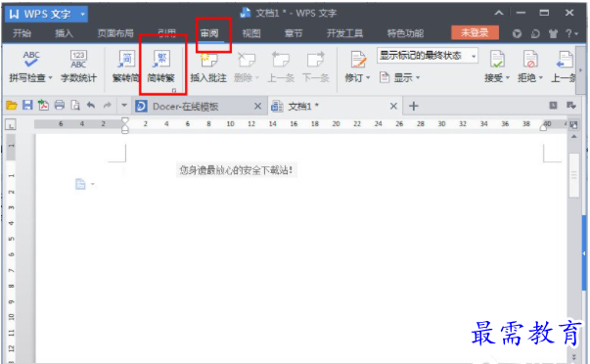Click the vertical scrollbar thumb
The height and width of the screenshot is (364, 590).
(574, 175)
